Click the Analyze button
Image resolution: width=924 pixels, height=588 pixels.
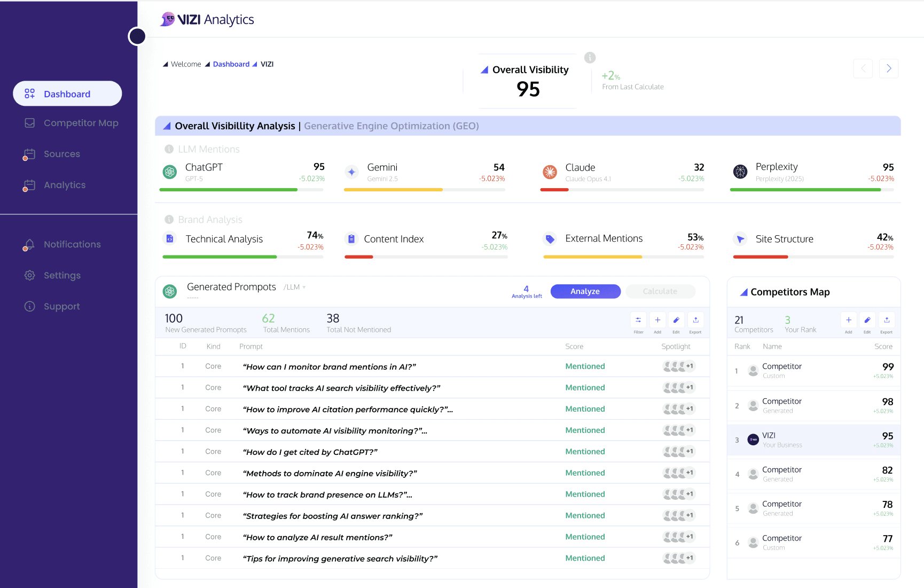tap(585, 291)
